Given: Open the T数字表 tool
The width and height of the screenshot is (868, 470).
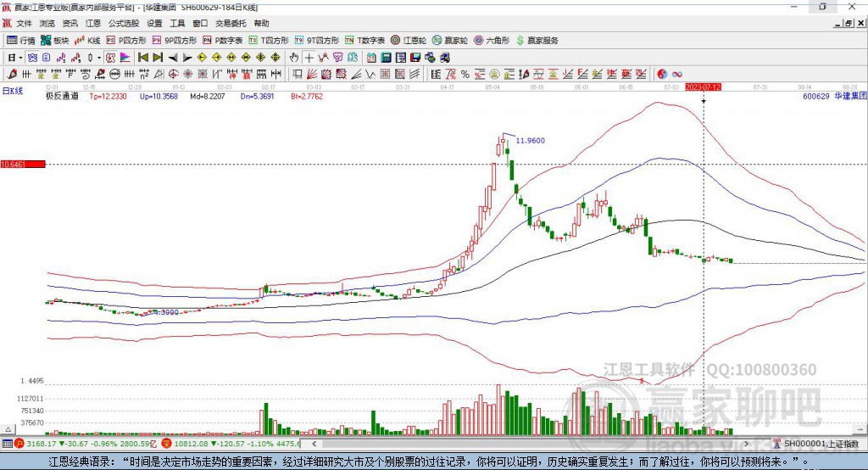Looking at the screenshot, I should click(x=364, y=41).
